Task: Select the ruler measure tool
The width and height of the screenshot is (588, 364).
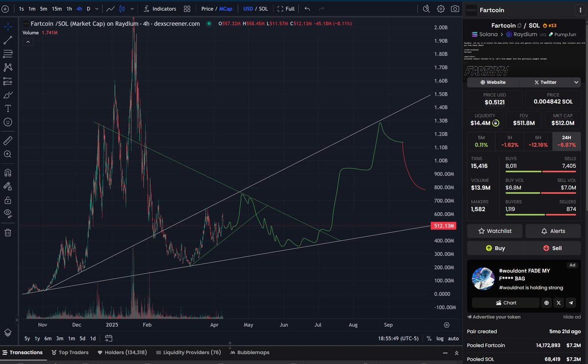Action: tap(8, 141)
